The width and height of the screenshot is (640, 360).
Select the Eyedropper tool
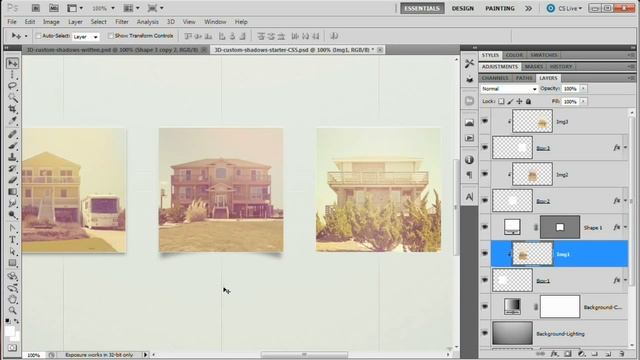tap(13, 120)
